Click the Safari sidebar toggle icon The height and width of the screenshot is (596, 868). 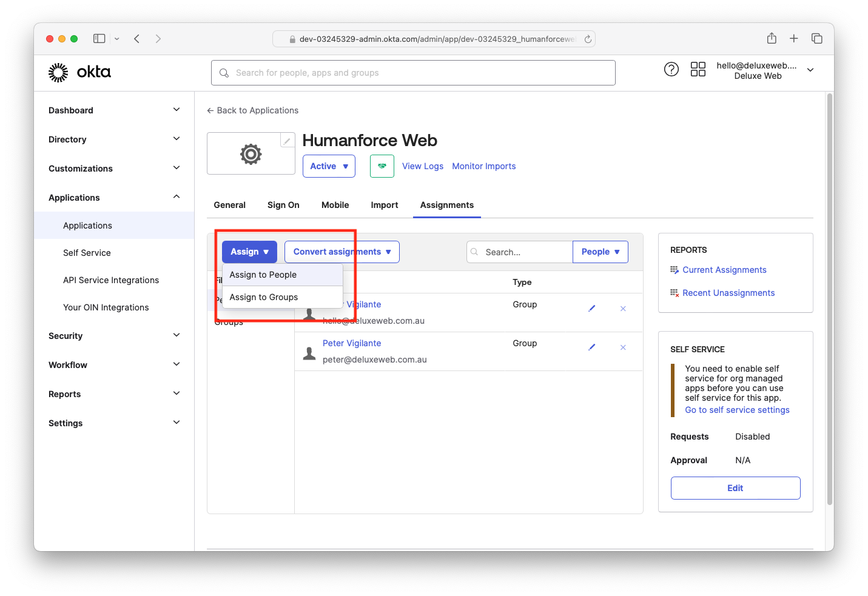pos(99,39)
